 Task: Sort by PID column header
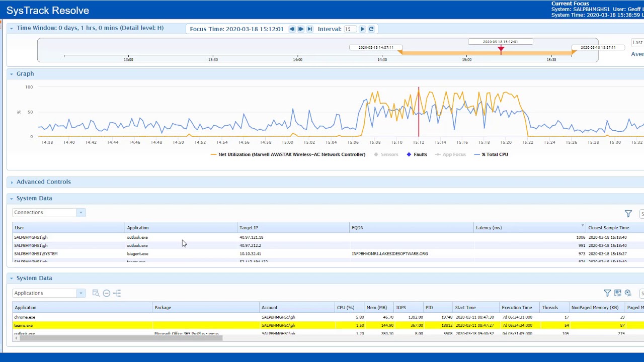point(438,308)
